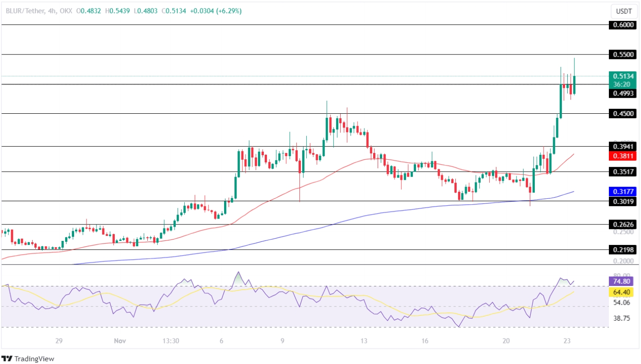This screenshot has height=364, width=641.
Task: Click the blue 0.3177 moving average label
Action: coord(622,191)
